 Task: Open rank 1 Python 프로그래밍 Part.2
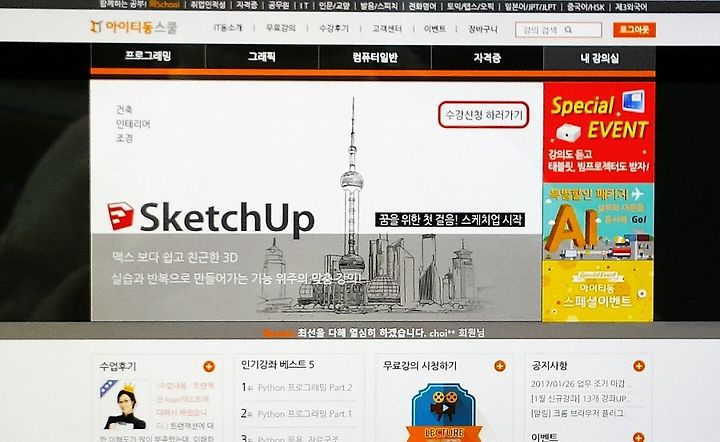305,387
